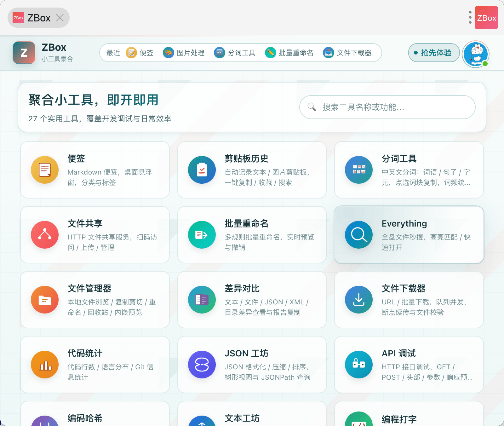Click the 聚合小工具，即开即用 heading
Viewport: 504px width, 426px height.
pyautogui.click(x=94, y=100)
